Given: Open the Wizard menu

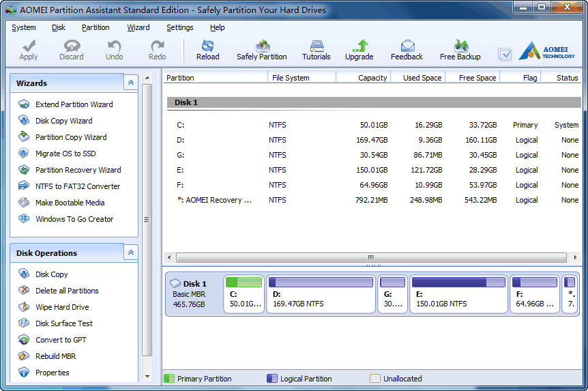Looking at the screenshot, I should click(x=138, y=27).
